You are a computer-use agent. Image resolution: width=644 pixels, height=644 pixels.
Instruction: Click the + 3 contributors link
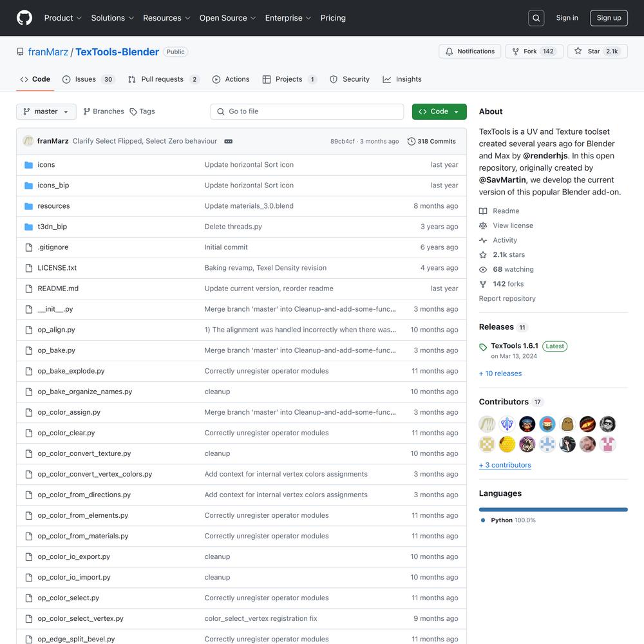point(505,465)
